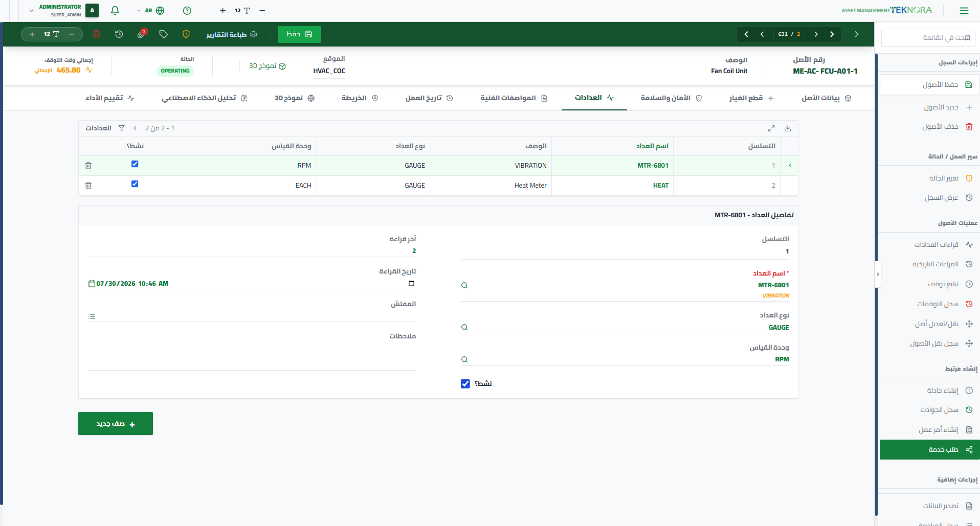The image size is (980, 526).
Task: Search lookup for نوع العداد field
Action: click(x=464, y=328)
